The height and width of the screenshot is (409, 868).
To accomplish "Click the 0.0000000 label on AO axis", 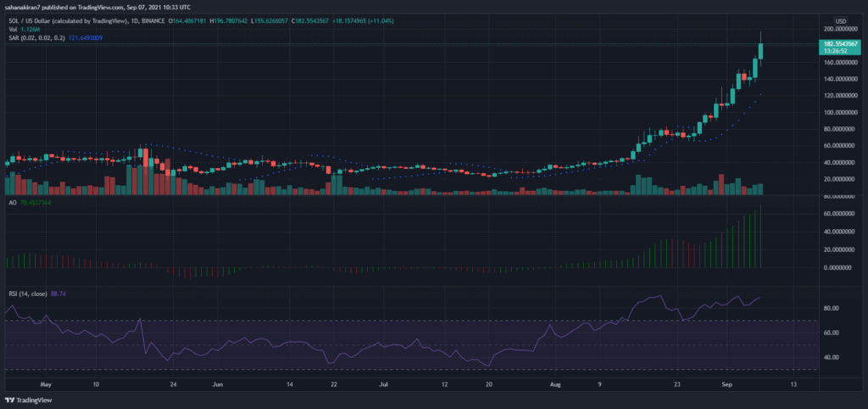I will pyautogui.click(x=838, y=267).
